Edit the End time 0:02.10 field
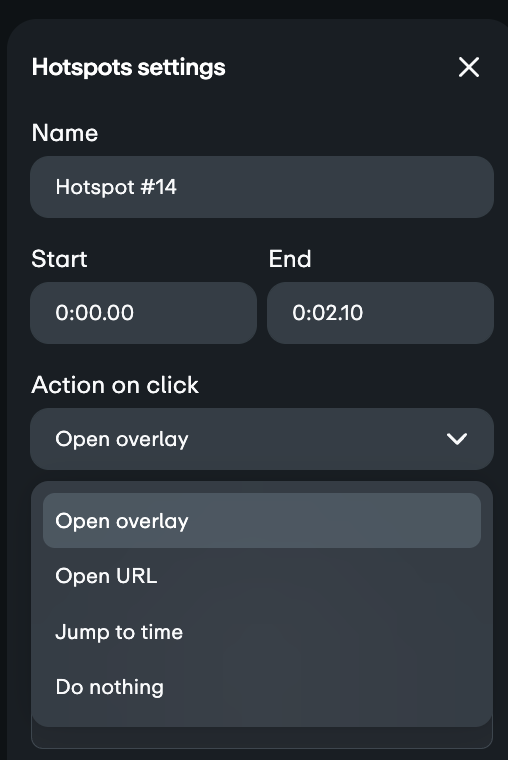 [380, 313]
